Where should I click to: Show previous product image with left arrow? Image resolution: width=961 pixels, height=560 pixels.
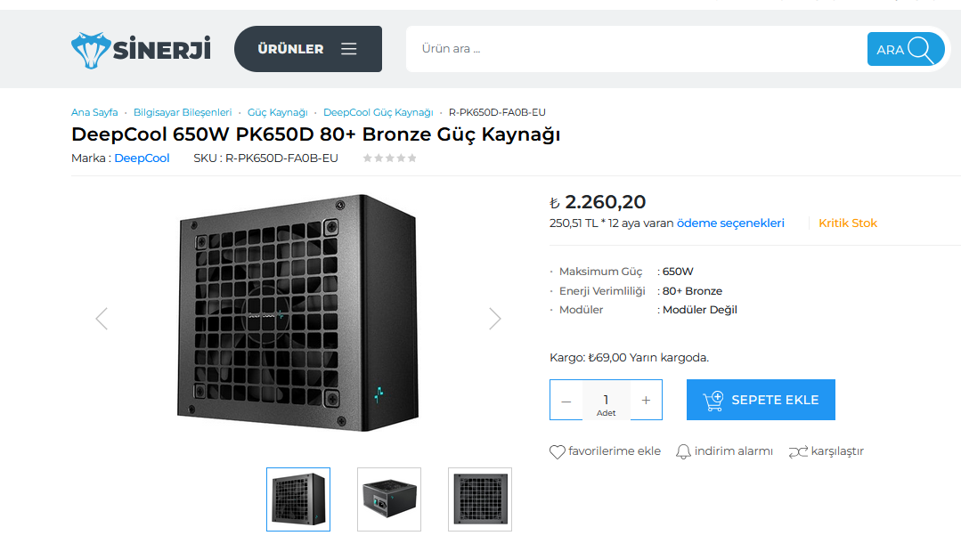(102, 319)
